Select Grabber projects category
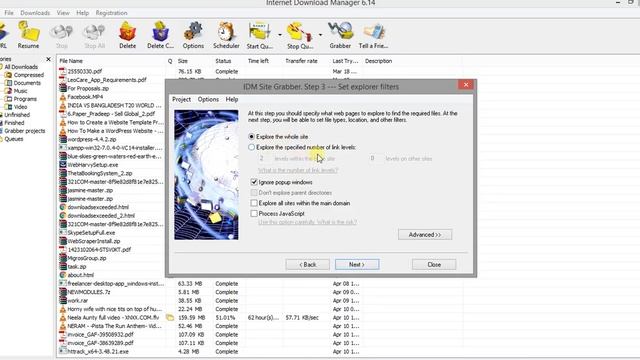Screen dimensions: 640x360 pos(24,131)
